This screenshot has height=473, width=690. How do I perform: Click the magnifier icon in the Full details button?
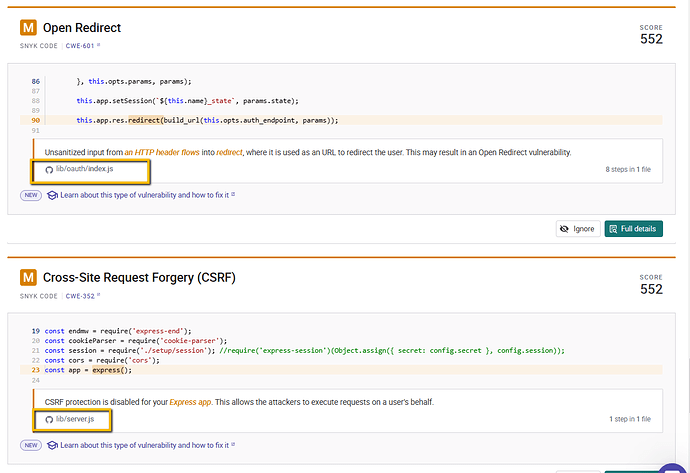point(613,229)
